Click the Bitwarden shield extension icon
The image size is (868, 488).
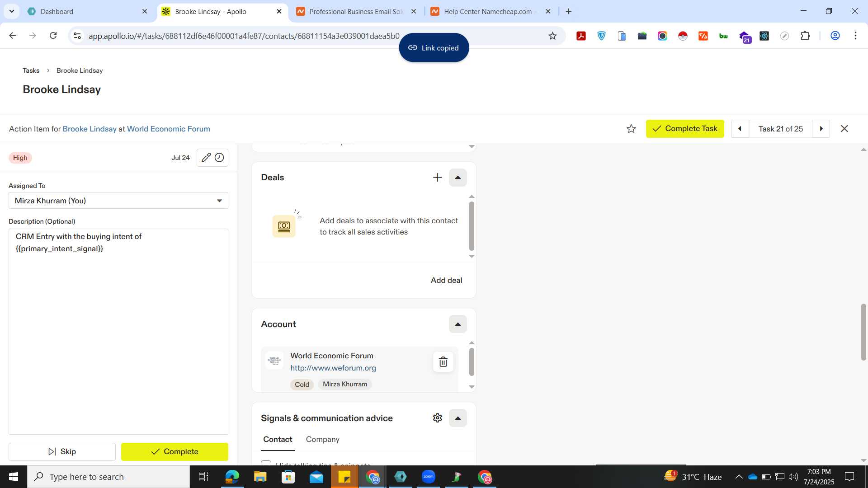(601, 36)
